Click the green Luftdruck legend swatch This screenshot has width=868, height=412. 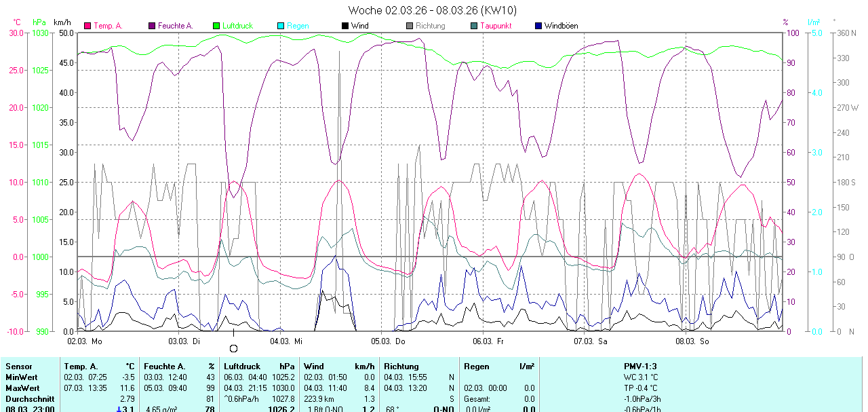[x=216, y=26]
